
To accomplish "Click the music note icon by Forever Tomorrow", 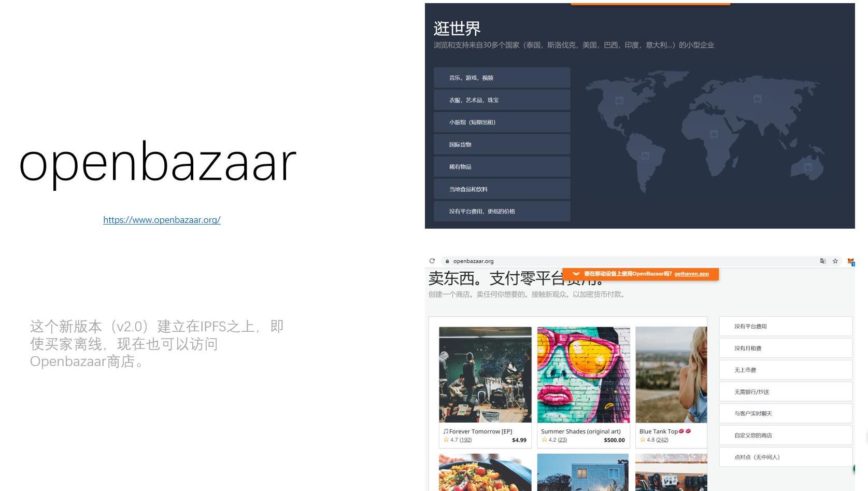I will 446,431.
